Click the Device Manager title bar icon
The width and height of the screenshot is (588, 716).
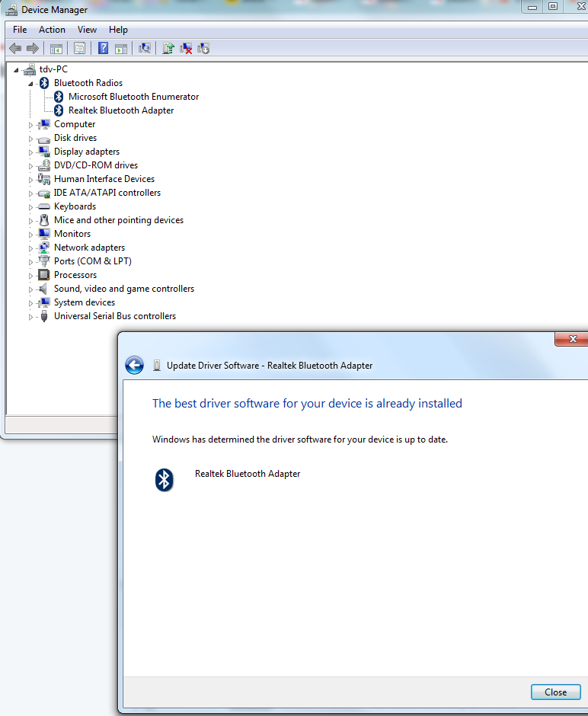pos(11,10)
